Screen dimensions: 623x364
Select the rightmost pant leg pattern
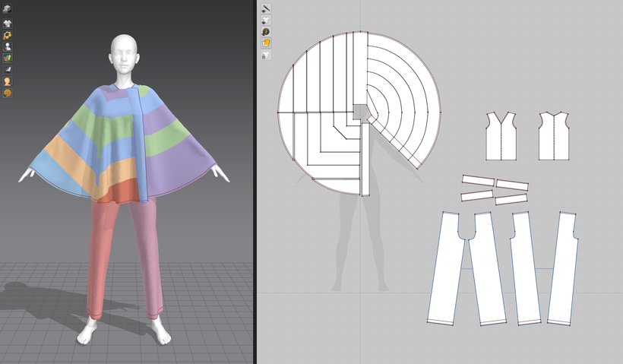tap(563, 268)
